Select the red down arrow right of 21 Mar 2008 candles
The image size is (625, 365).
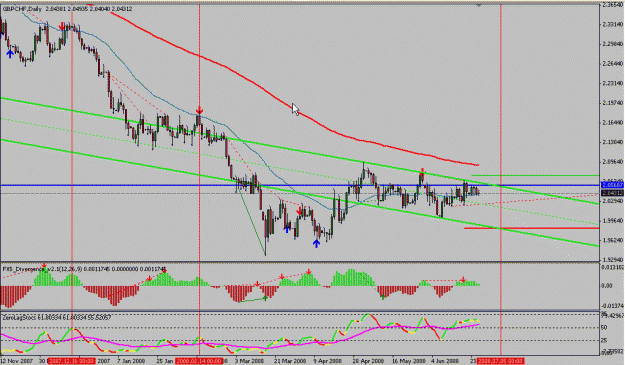(x=300, y=211)
